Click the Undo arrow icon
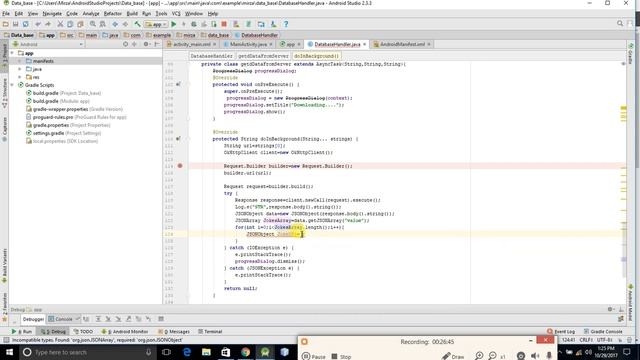This screenshot has height=360, width=640. (x=38, y=24)
